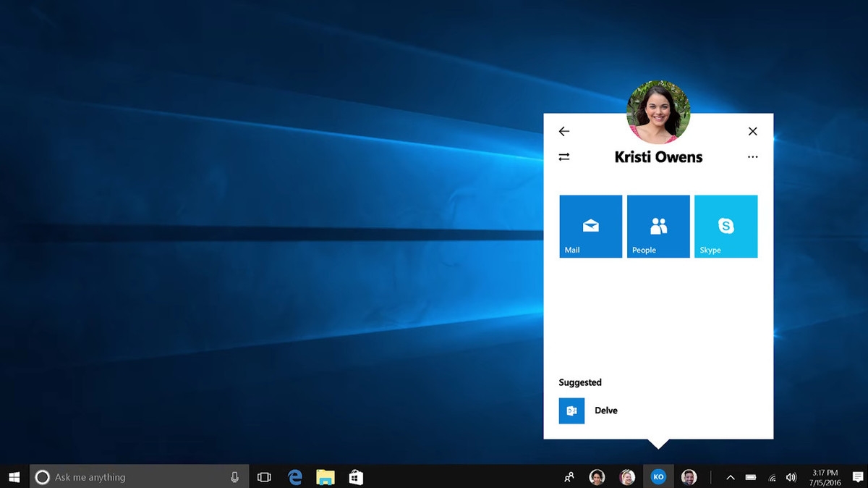The height and width of the screenshot is (488, 868).
Task: Launch Microsoft Edge from the taskbar
Action: click(294, 476)
